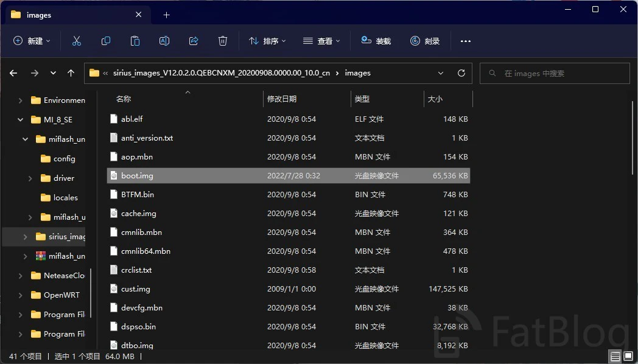Click the miflash_un archive icon in tree
This screenshot has height=364, width=638.
pos(41,256)
